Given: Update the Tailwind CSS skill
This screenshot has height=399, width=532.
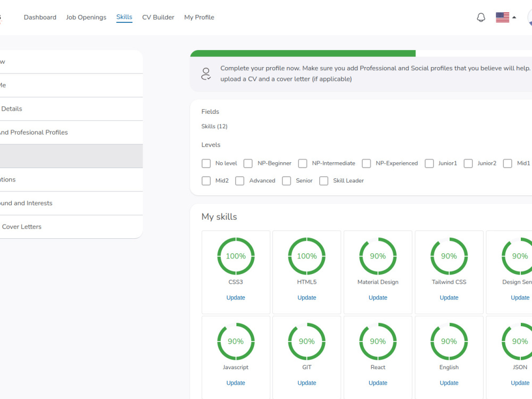Looking at the screenshot, I should (448, 297).
